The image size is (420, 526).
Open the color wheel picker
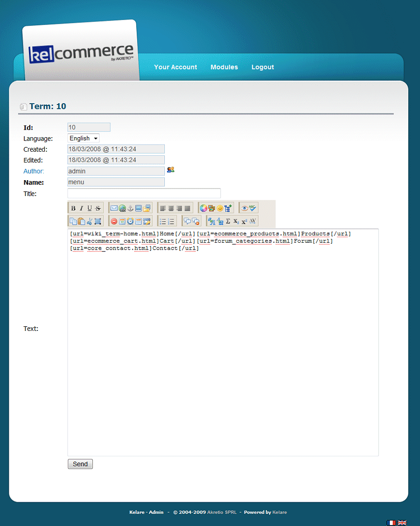click(x=203, y=208)
